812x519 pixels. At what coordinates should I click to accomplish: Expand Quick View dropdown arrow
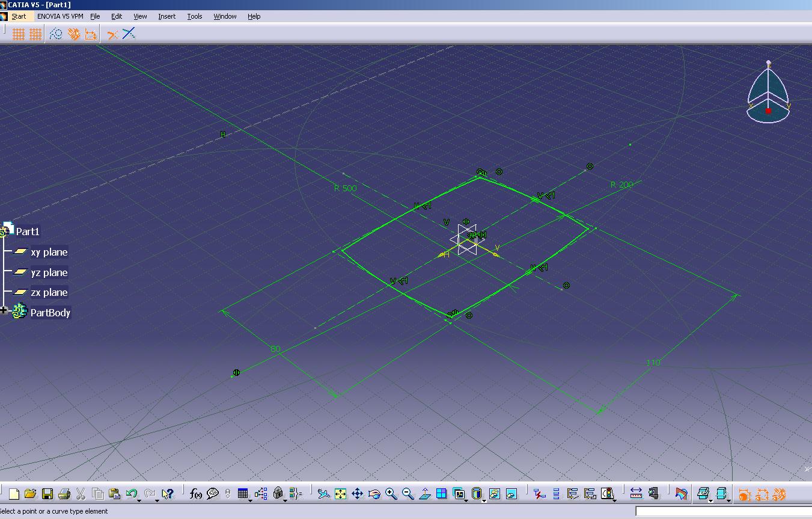(466, 500)
